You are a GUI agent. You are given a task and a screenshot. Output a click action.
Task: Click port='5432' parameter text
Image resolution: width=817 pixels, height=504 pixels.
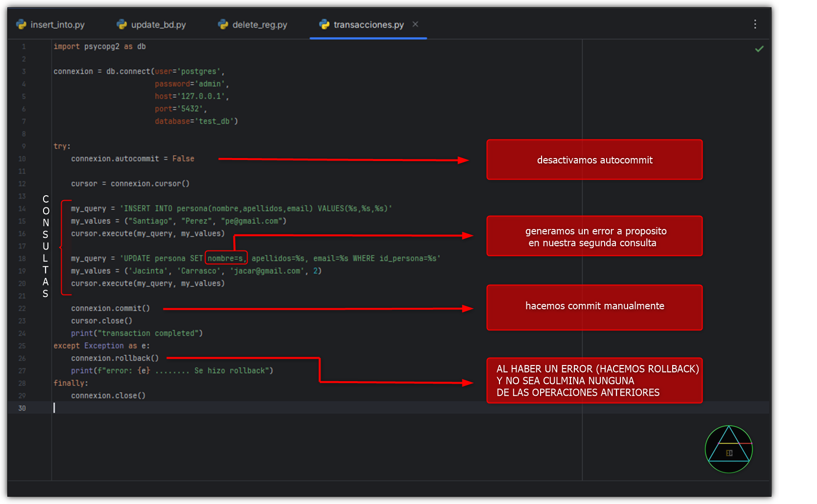[181, 109]
